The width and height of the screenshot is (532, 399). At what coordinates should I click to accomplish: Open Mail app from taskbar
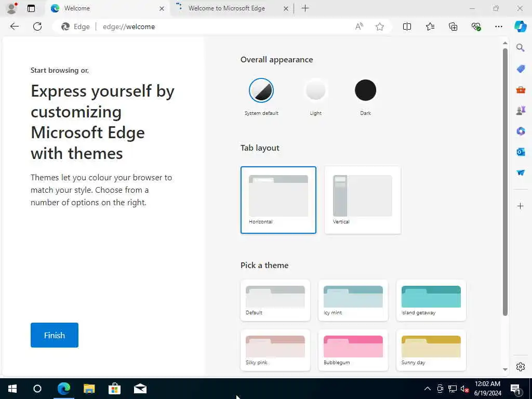point(140,389)
